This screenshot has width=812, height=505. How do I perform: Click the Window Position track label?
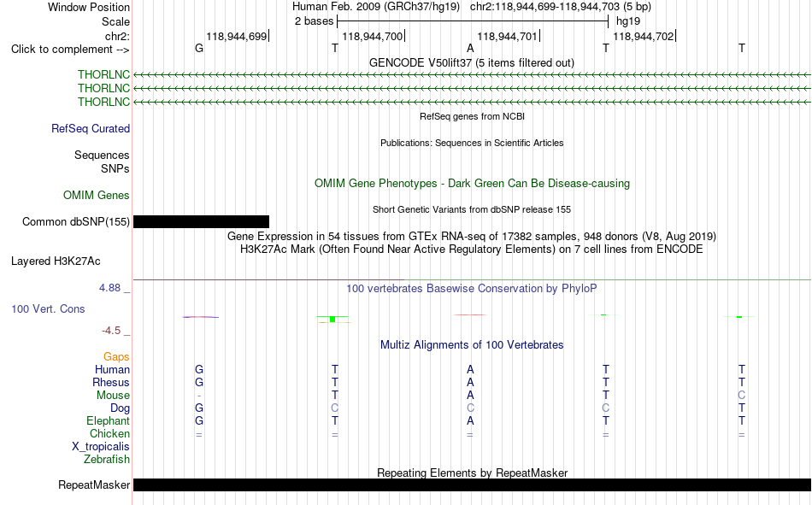click(x=89, y=7)
